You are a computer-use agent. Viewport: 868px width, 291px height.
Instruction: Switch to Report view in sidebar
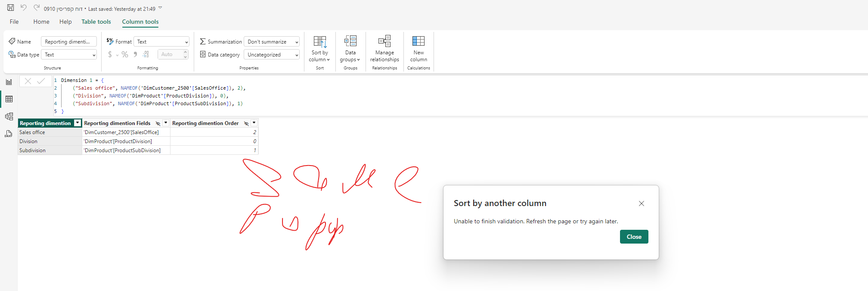click(x=9, y=82)
